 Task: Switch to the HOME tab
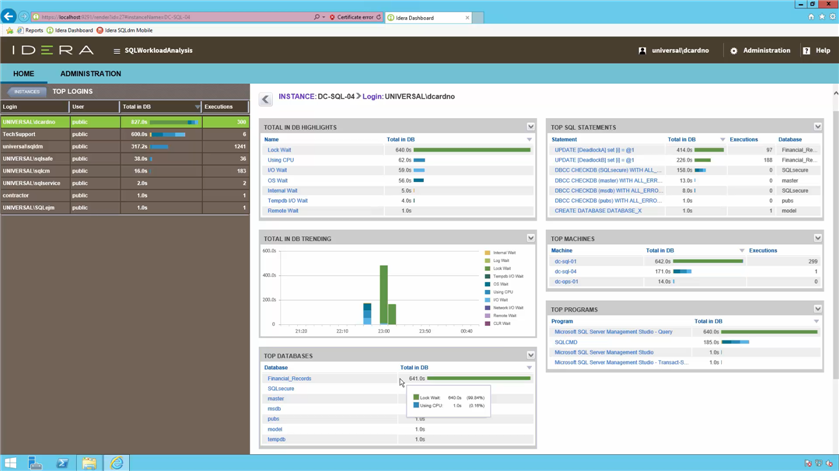[x=24, y=74]
